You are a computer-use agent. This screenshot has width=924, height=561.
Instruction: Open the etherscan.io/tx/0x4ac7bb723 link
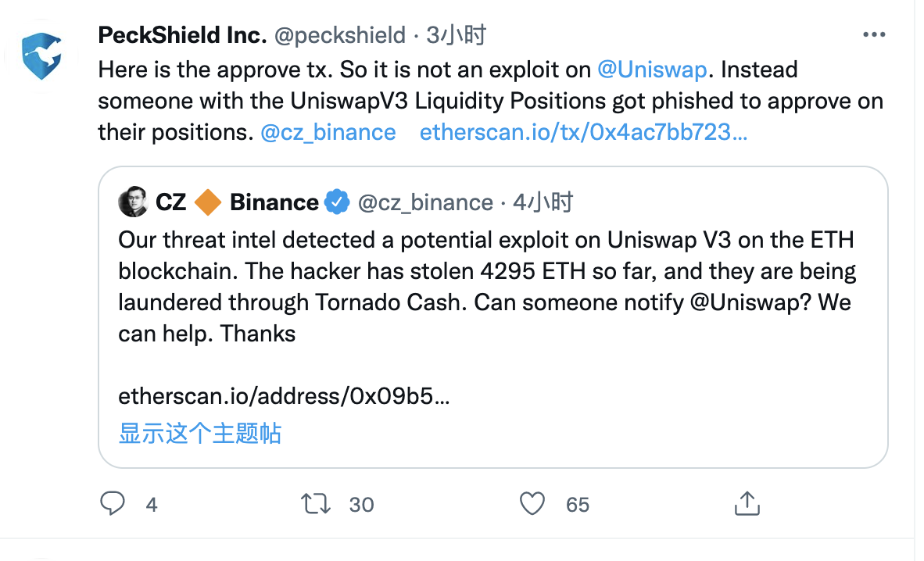click(583, 132)
